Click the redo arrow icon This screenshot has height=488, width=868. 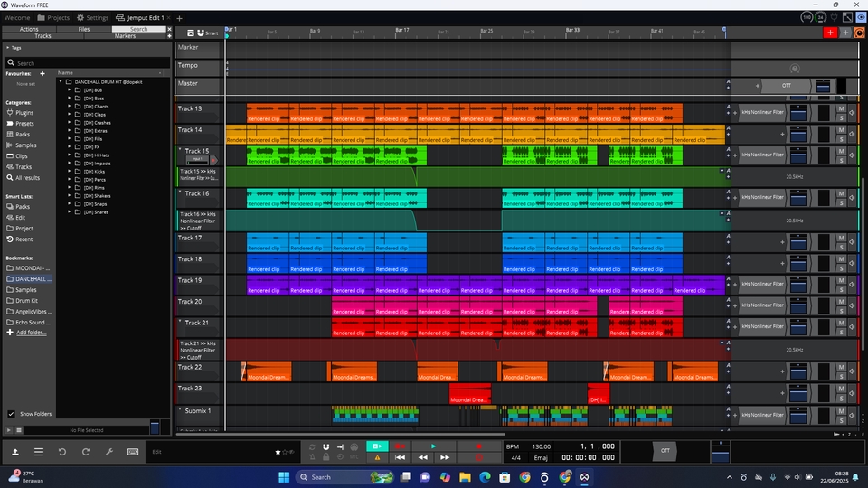pyautogui.click(x=86, y=452)
